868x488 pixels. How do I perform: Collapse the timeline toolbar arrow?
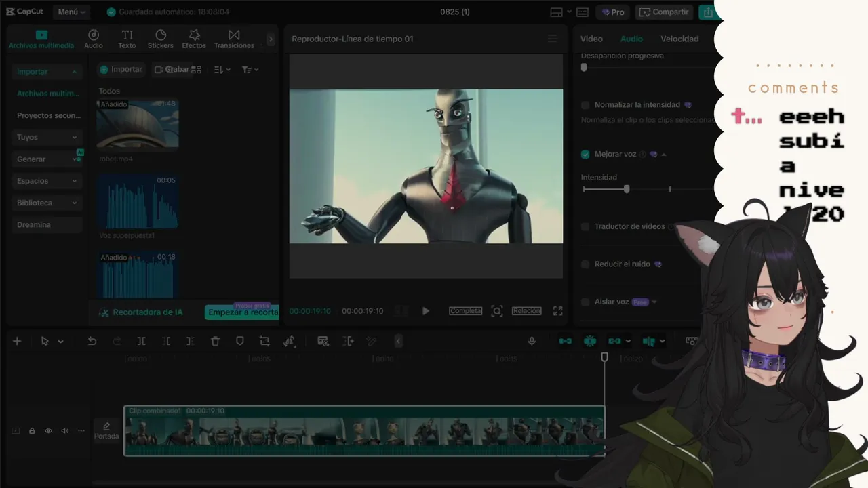(398, 341)
